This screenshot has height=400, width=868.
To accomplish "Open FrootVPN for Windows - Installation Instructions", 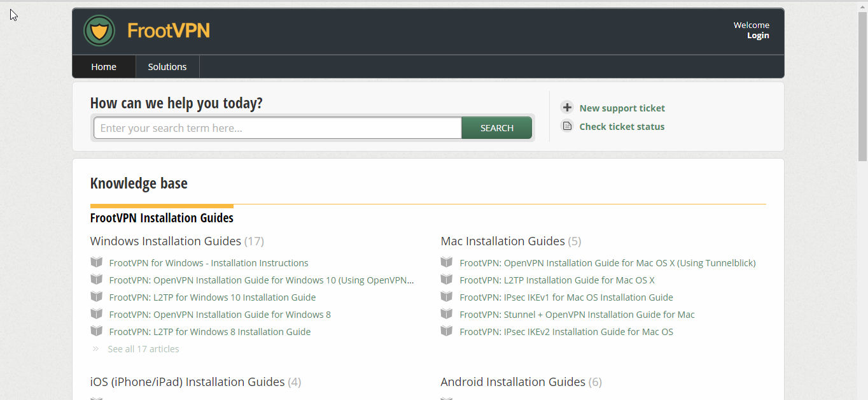I will [x=209, y=262].
